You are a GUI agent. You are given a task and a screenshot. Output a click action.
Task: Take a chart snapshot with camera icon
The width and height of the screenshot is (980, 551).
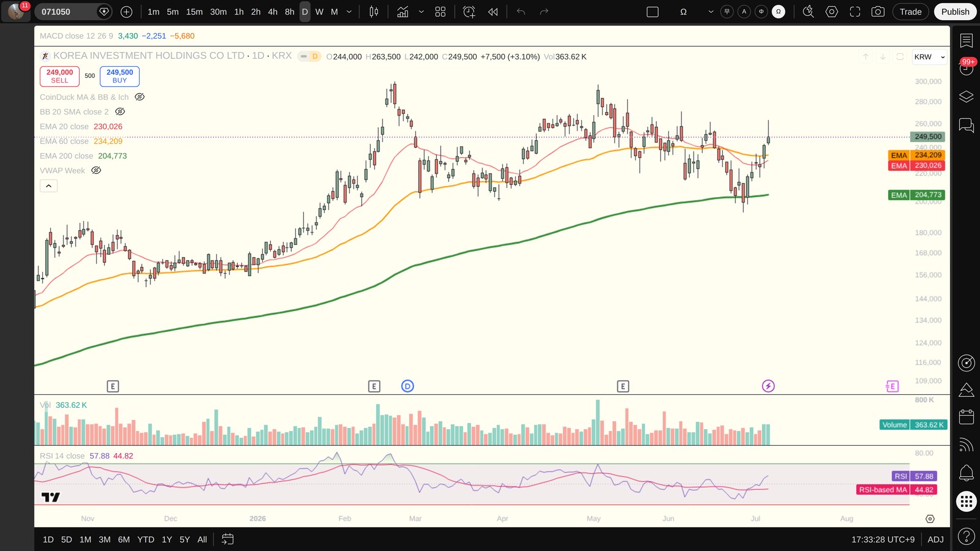[x=878, y=12]
